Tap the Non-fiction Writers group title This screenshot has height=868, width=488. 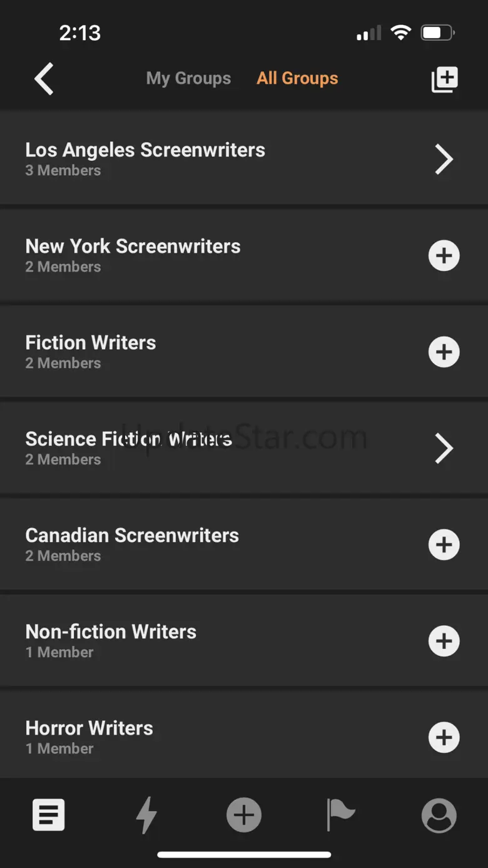pyautogui.click(x=111, y=631)
